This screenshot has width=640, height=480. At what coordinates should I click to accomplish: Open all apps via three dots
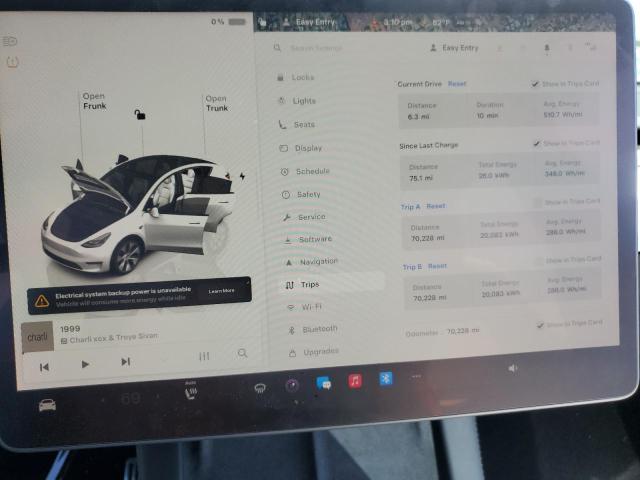coord(416,376)
